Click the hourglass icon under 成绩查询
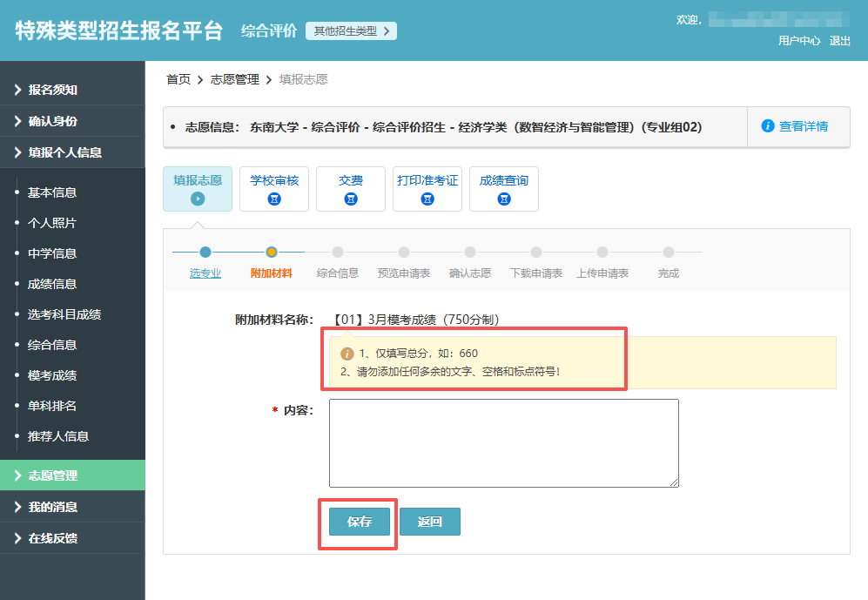868x600 pixels. tap(504, 199)
